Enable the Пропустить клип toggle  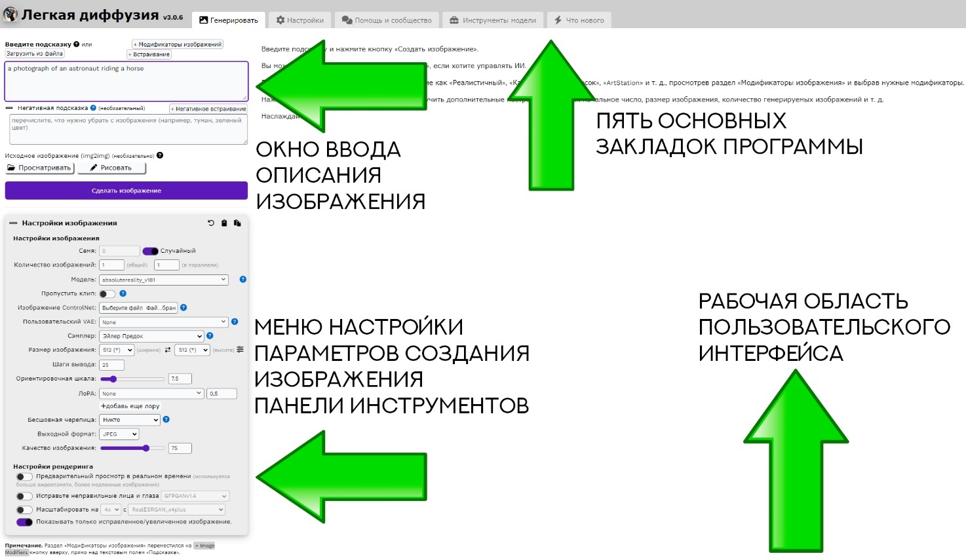pos(107,294)
